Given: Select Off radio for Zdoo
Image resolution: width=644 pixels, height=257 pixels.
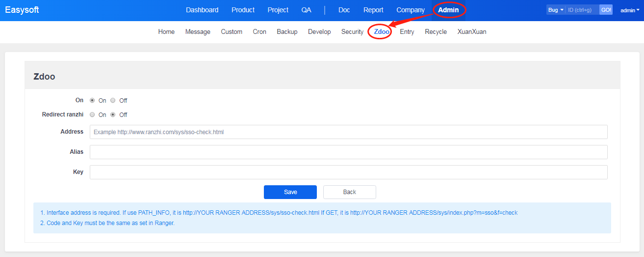Looking at the screenshot, I should [x=113, y=100].
